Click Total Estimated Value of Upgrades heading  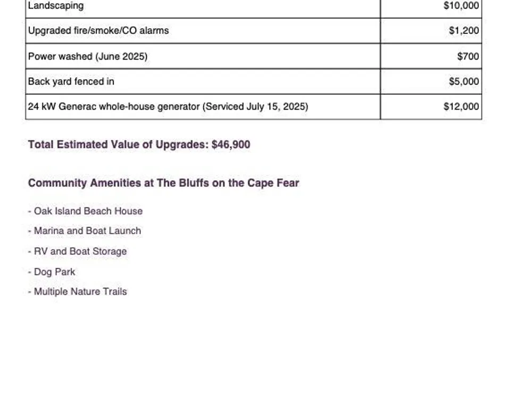tap(118, 145)
